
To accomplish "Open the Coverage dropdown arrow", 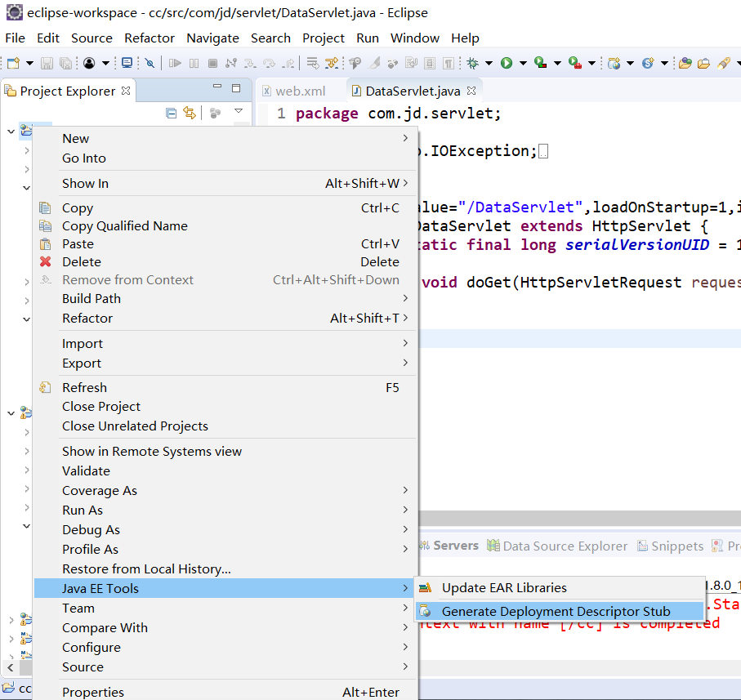I will [x=557, y=63].
